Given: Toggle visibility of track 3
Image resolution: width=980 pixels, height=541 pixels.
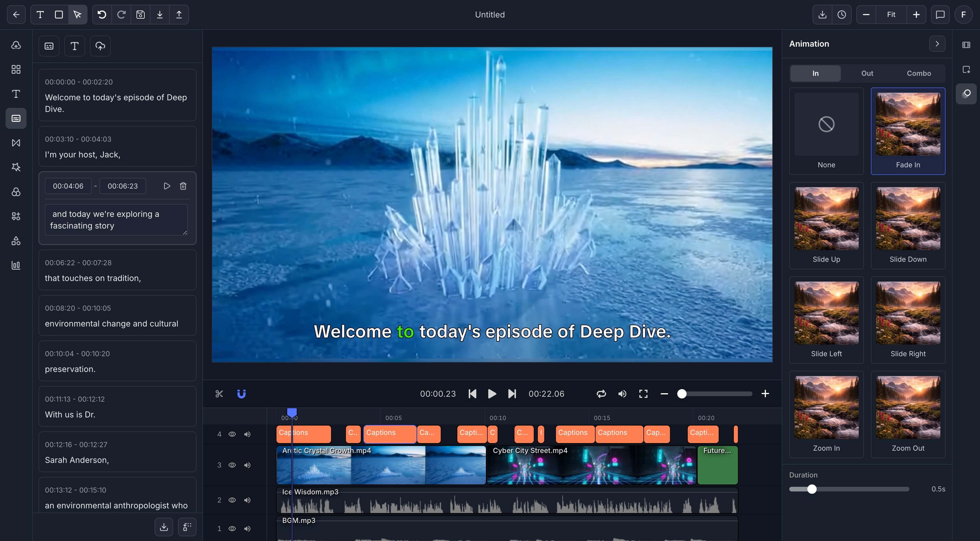Looking at the screenshot, I should tap(232, 465).
